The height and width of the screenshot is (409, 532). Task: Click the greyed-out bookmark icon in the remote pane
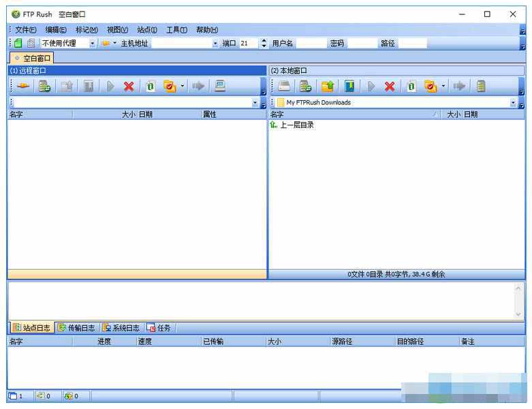tap(89, 86)
